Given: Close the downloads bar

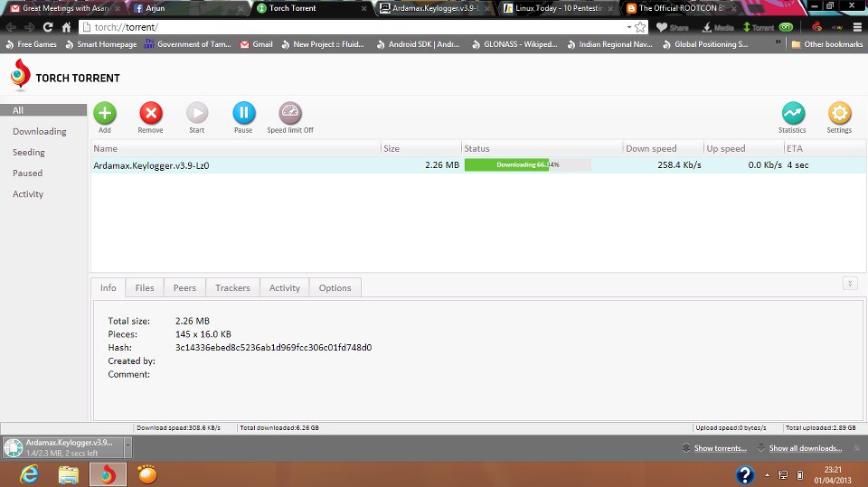Looking at the screenshot, I should coord(857,448).
